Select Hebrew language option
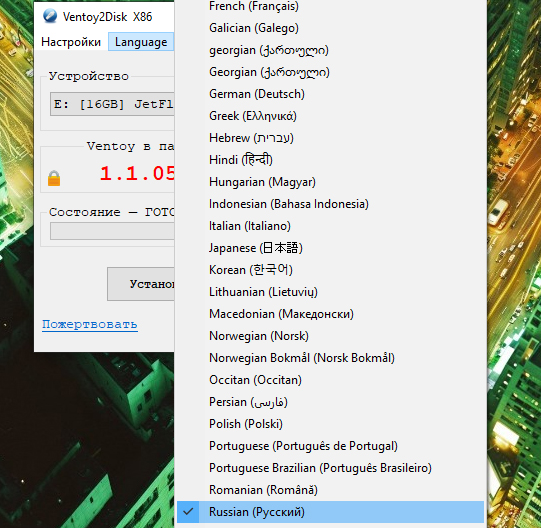The width and height of the screenshot is (541, 528). coord(330,138)
